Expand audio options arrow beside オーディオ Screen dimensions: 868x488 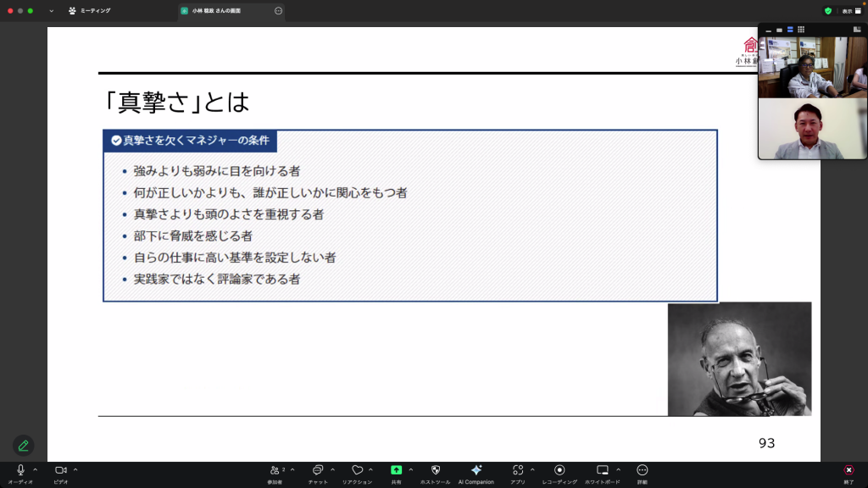point(35,469)
